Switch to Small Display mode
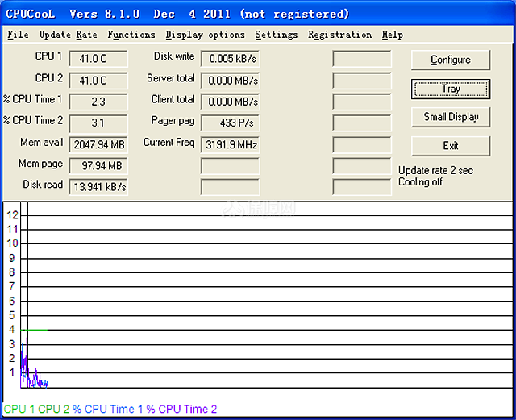The image size is (516, 420). coord(450,117)
